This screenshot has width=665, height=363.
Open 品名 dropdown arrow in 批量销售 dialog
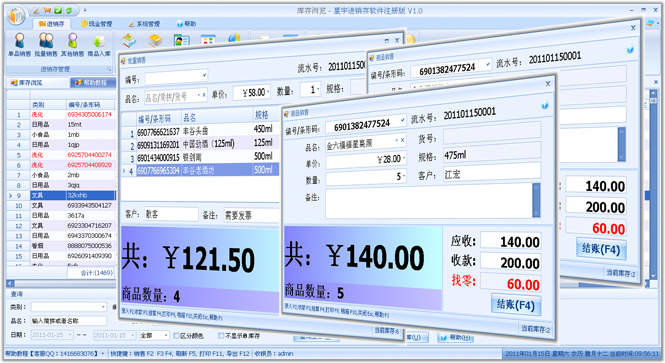pos(199,95)
